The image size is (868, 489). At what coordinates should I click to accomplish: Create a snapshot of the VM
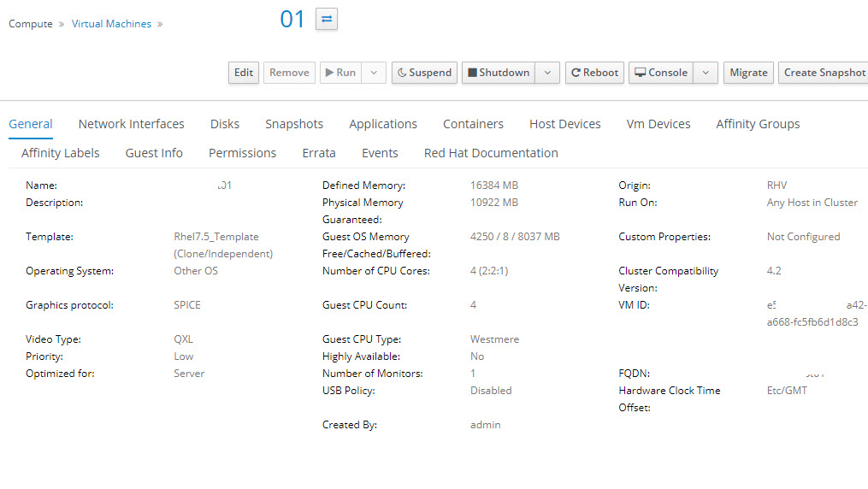click(x=824, y=73)
